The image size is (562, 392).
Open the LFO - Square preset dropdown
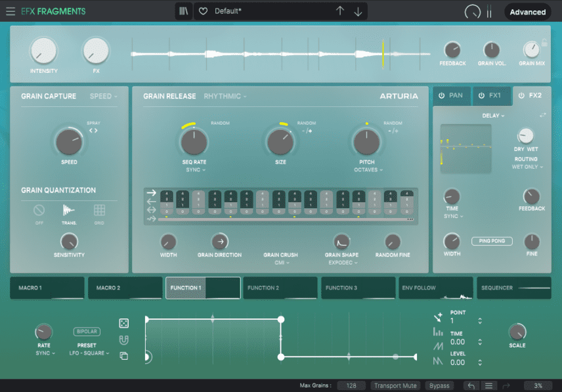(x=89, y=353)
